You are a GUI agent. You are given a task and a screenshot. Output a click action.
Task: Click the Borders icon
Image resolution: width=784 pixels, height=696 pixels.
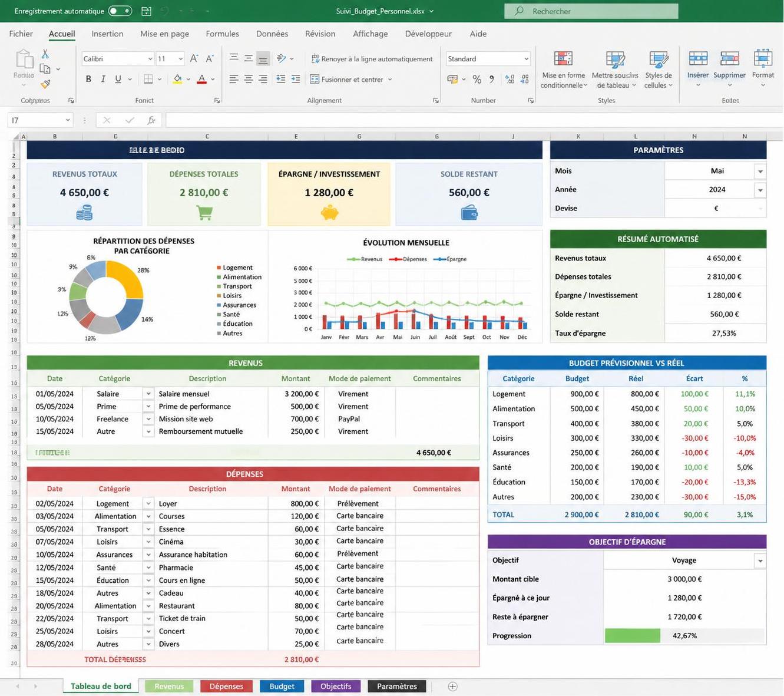coord(148,79)
